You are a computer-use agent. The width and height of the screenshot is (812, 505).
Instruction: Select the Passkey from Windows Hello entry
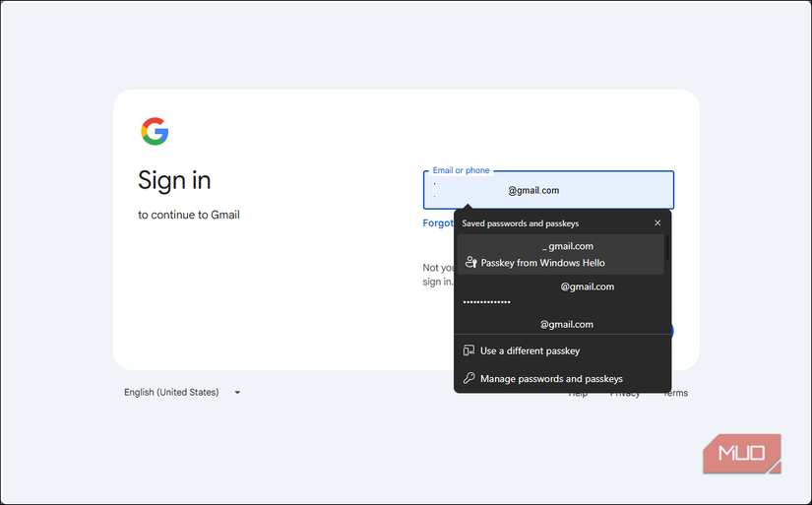pyautogui.click(x=560, y=254)
